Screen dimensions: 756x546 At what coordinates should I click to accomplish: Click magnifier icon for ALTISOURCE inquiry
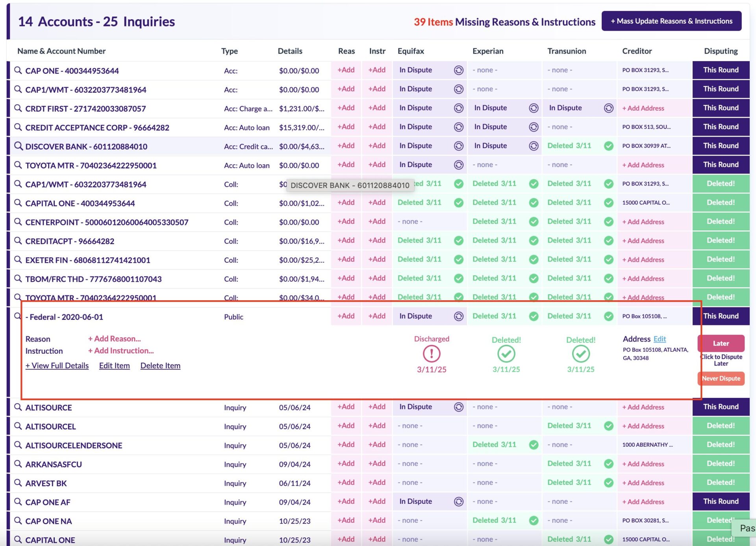pos(18,407)
